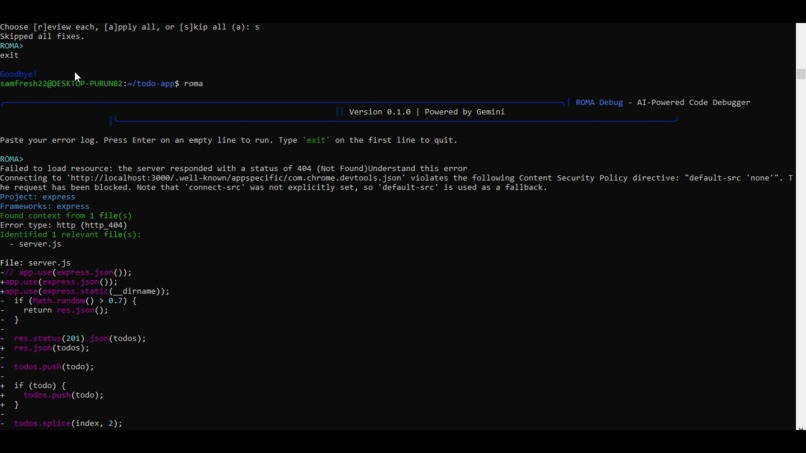Click the green 'exit' word in instructions
The image size is (806, 453).
pos(316,140)
